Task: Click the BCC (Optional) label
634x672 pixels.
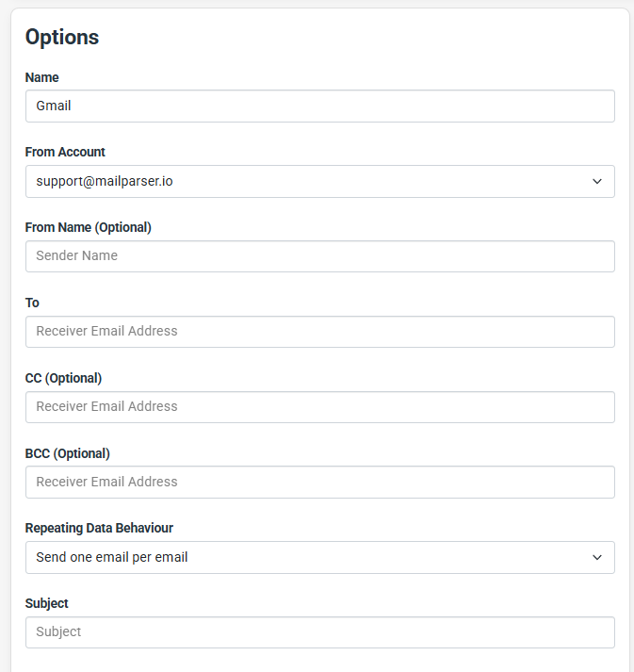Action: point(68,454)
